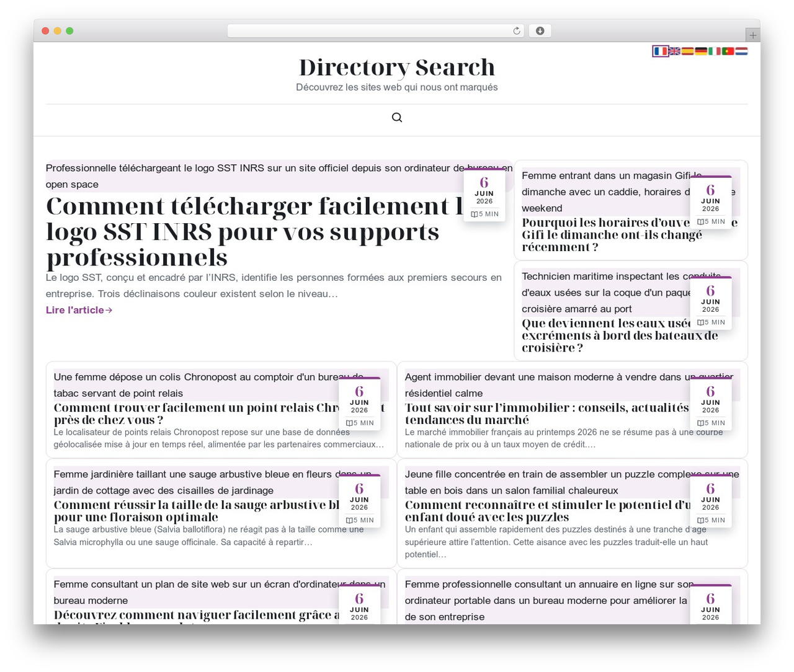Open the Gifi dimanche horaires article

[x=630, y=235]
